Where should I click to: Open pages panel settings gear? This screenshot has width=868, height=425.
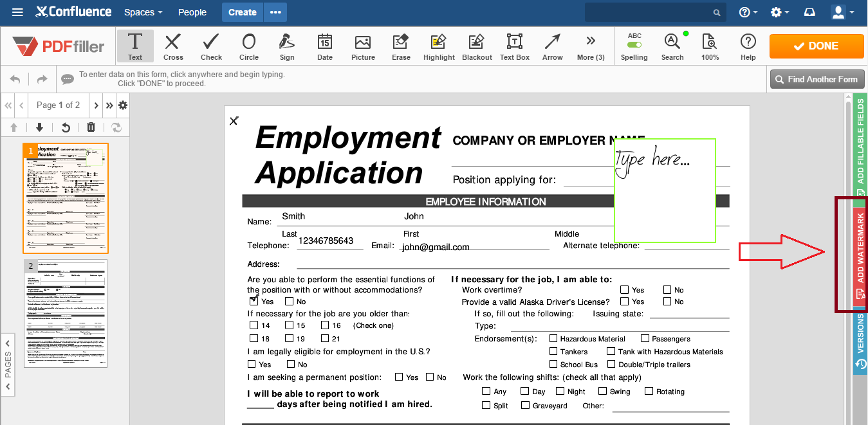(123, 105)
